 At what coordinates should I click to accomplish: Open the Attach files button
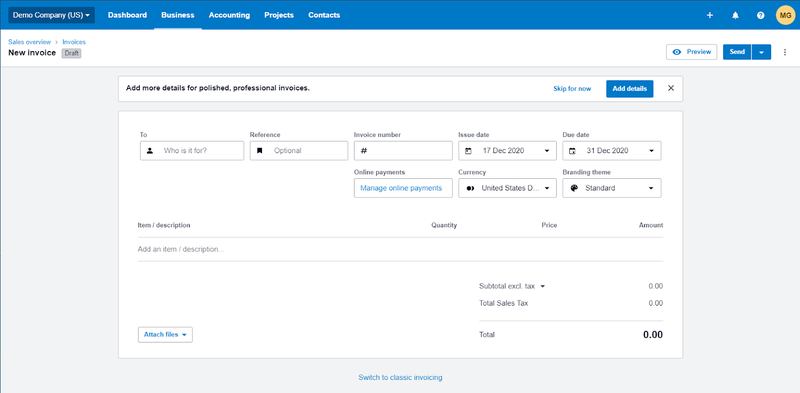coord(165,335)
